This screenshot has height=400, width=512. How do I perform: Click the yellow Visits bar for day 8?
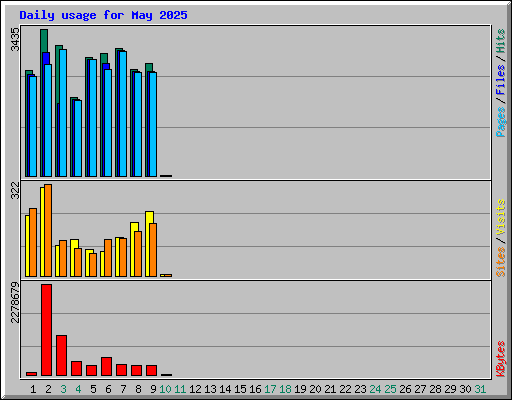pyautogui.click(x=133, y=249)
